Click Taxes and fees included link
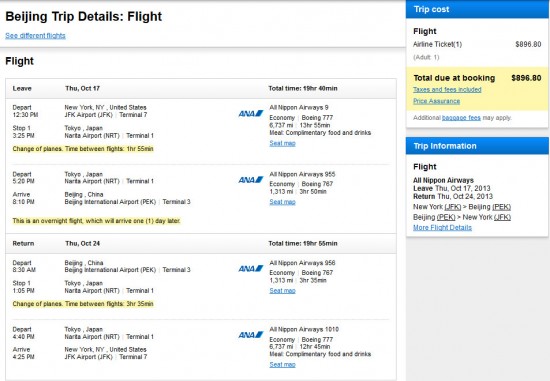550x381 pixels. coord(447,89)
